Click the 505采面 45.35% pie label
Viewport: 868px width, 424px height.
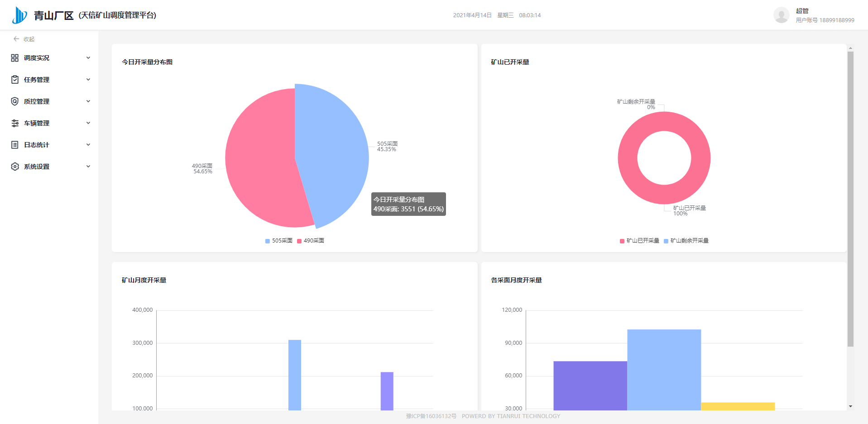coord(387,147)
